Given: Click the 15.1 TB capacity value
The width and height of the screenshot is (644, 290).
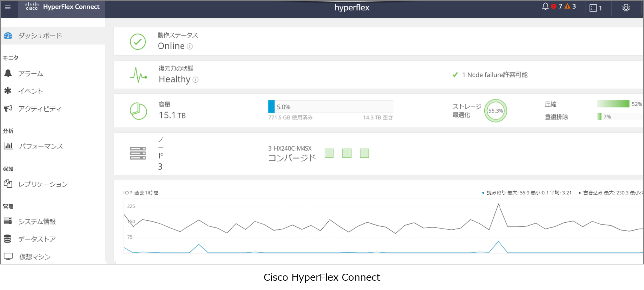Looking at the screenshot, I should click(172, 115).
